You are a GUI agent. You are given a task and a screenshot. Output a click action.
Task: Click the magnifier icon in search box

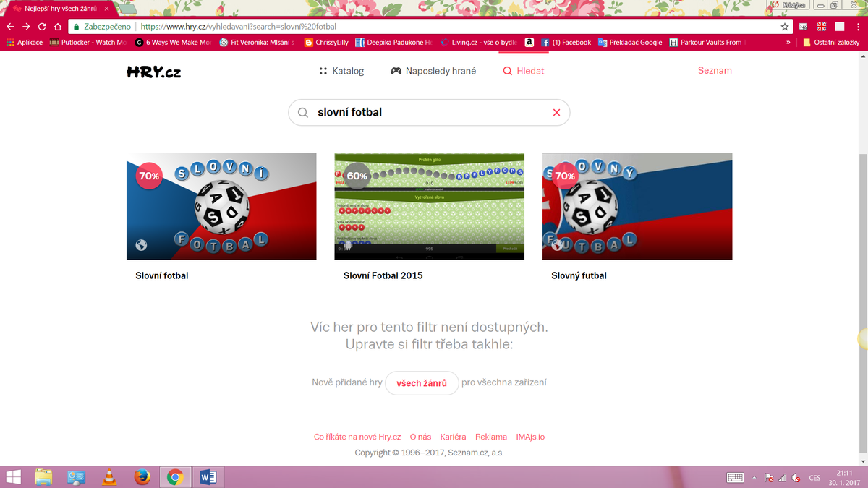[303, 113]
